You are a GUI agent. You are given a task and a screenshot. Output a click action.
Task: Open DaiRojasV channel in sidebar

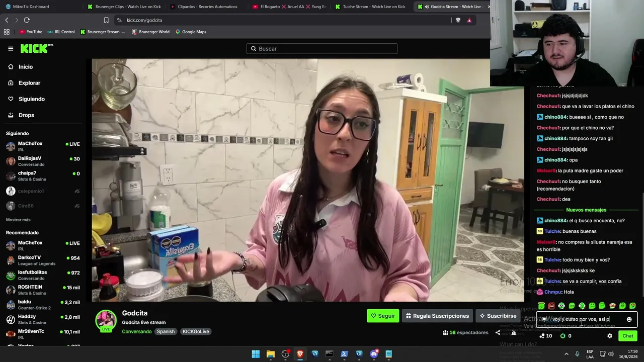43,161
